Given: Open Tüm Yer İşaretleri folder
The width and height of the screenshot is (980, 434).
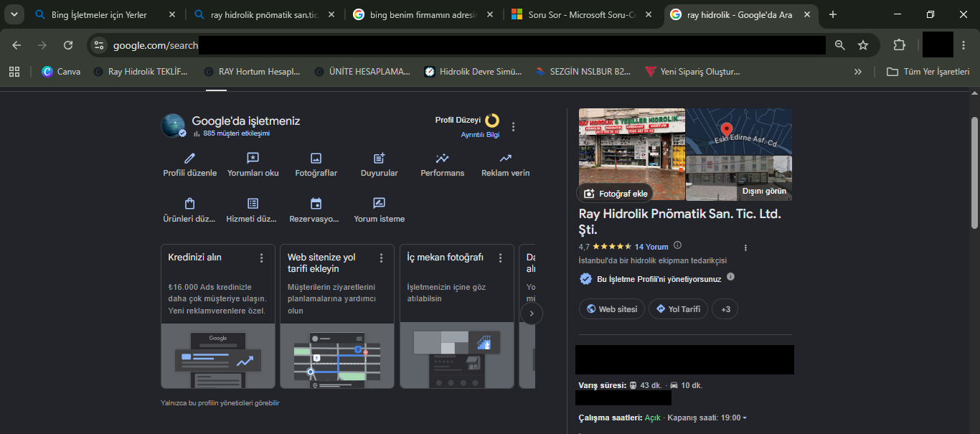Looking at the screenshot, I should coord(928,72).
